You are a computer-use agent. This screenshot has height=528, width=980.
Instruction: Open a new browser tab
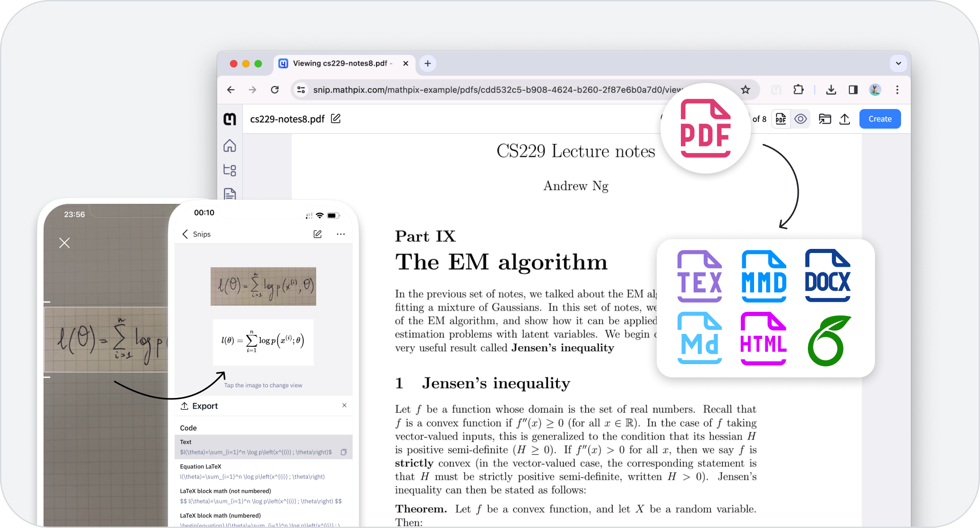427,64
